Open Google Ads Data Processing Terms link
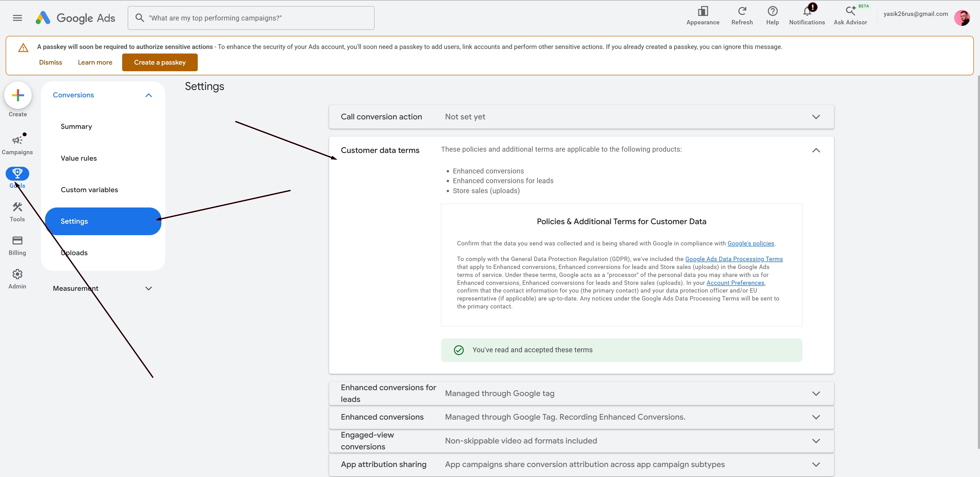This screenshot has width=980, height=477. click(734, 259)
